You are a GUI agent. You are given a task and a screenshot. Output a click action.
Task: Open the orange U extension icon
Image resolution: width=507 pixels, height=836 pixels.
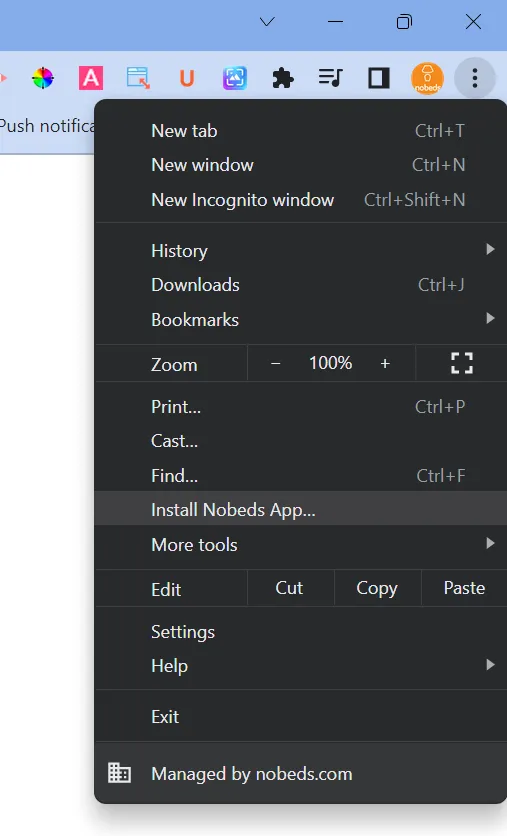pyautogui.click(x=187, y=78)
